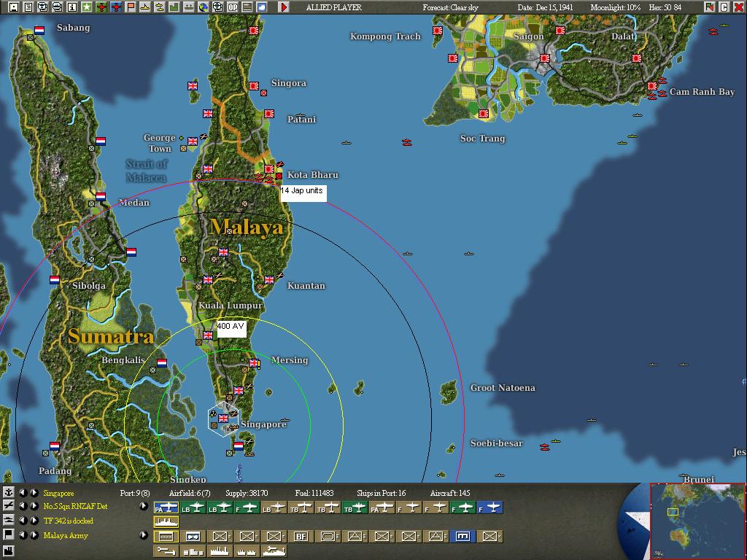Select Japanese flag at Kota Bharu
Screen dimensions: 747x560
point(269,169)
